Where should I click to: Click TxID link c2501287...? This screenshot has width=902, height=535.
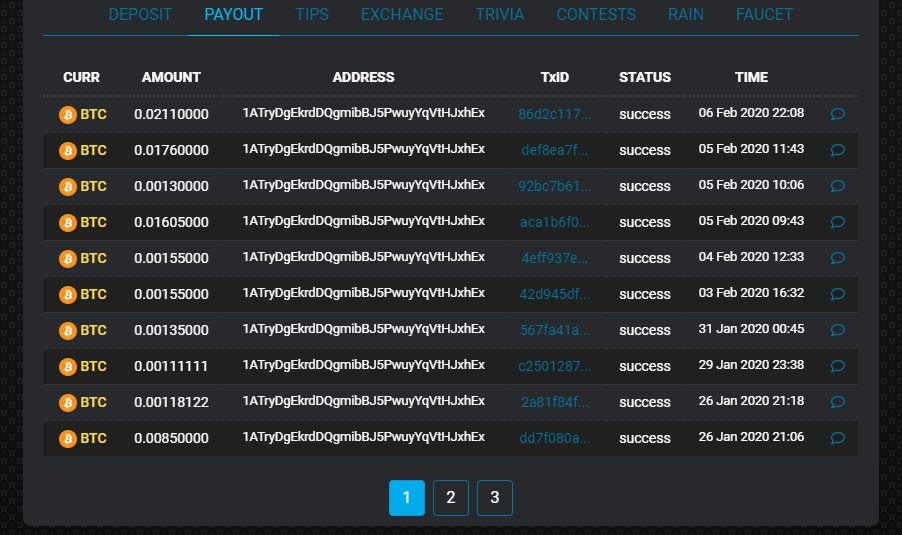[x=554, y=366]
